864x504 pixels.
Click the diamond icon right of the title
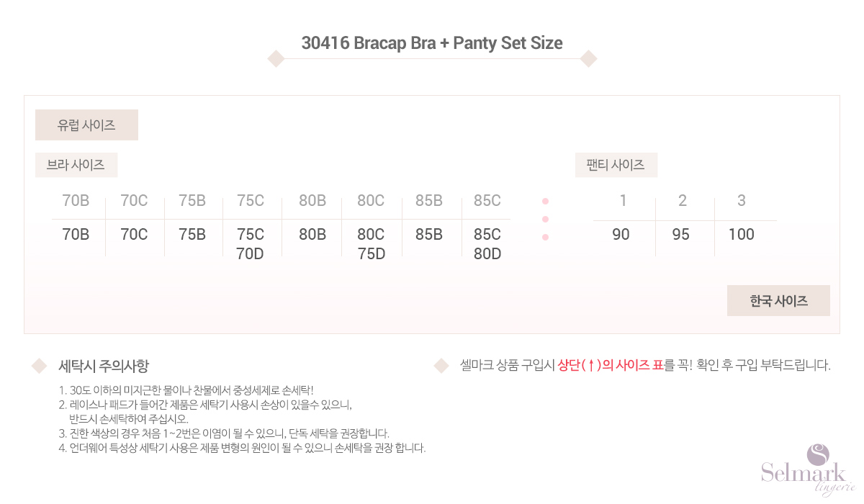tap(588, 59)
